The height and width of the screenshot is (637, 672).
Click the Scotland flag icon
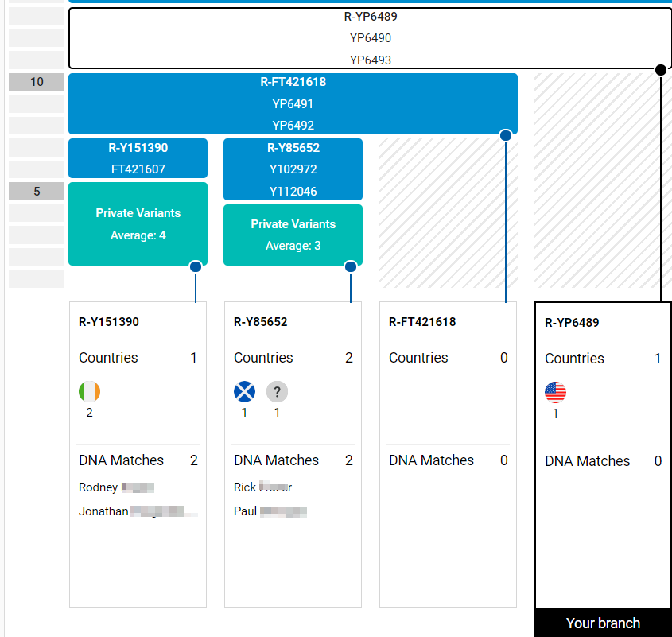244,392
